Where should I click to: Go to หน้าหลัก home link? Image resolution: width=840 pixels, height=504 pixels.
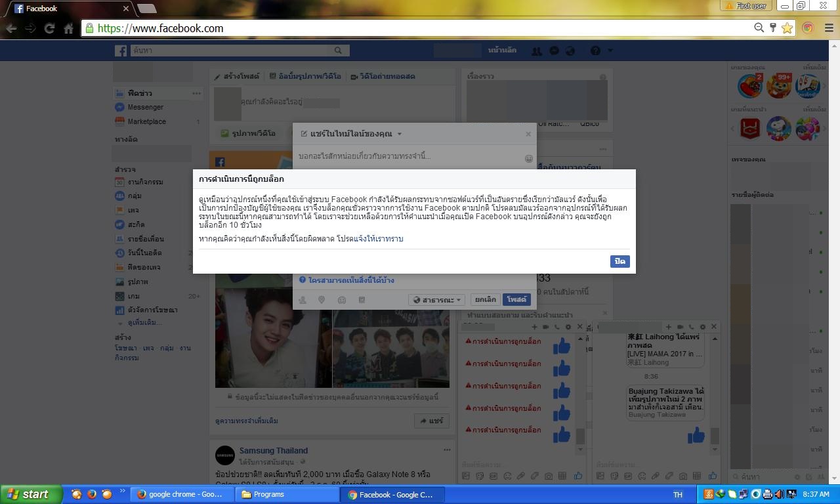click(502, 51)
